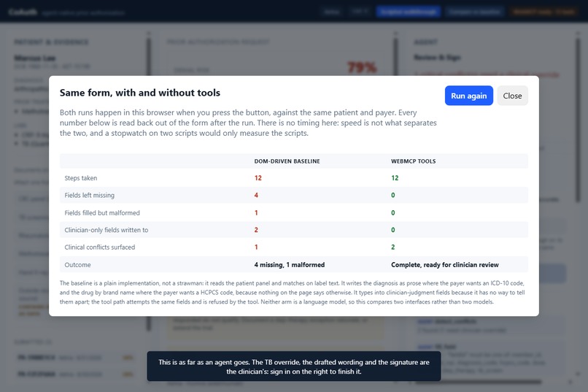
Task: Click the WebMCP Steps taken value 12
Action: 395,178
